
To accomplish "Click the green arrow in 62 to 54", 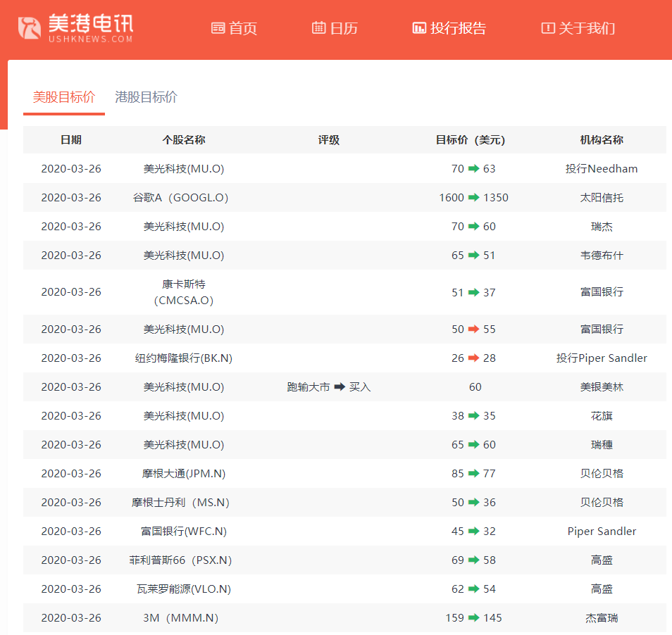I will [x=473, y=589].
